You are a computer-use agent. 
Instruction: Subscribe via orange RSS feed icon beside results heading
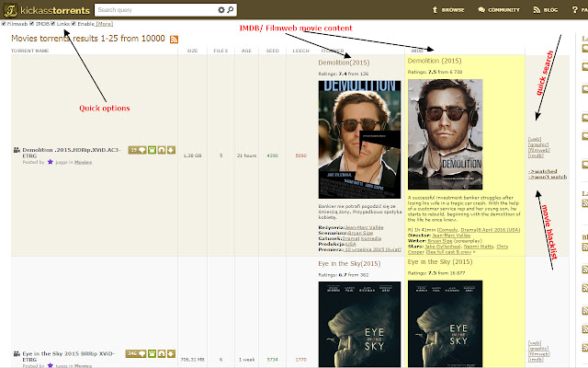point(174,39)
